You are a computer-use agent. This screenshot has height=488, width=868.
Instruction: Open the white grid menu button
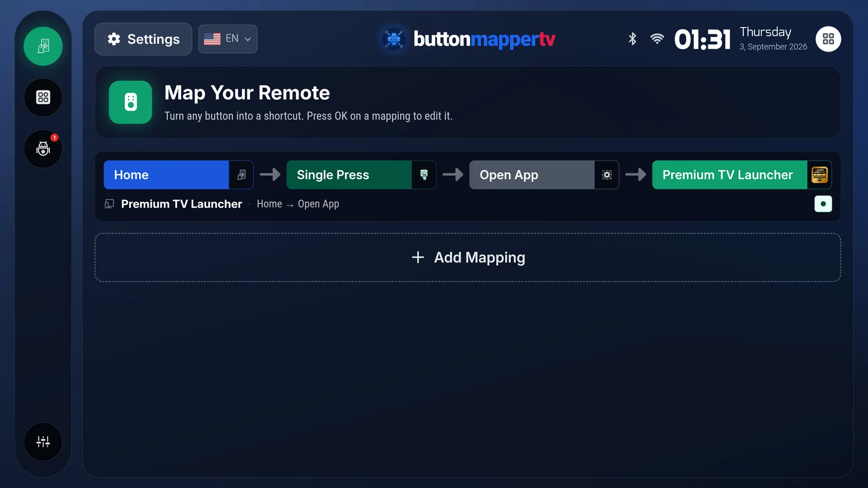point(828,39)
